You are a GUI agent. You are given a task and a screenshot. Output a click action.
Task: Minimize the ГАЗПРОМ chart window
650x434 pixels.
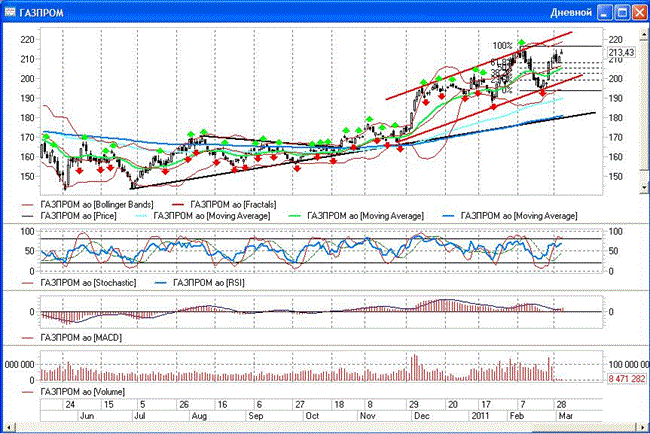605,12
